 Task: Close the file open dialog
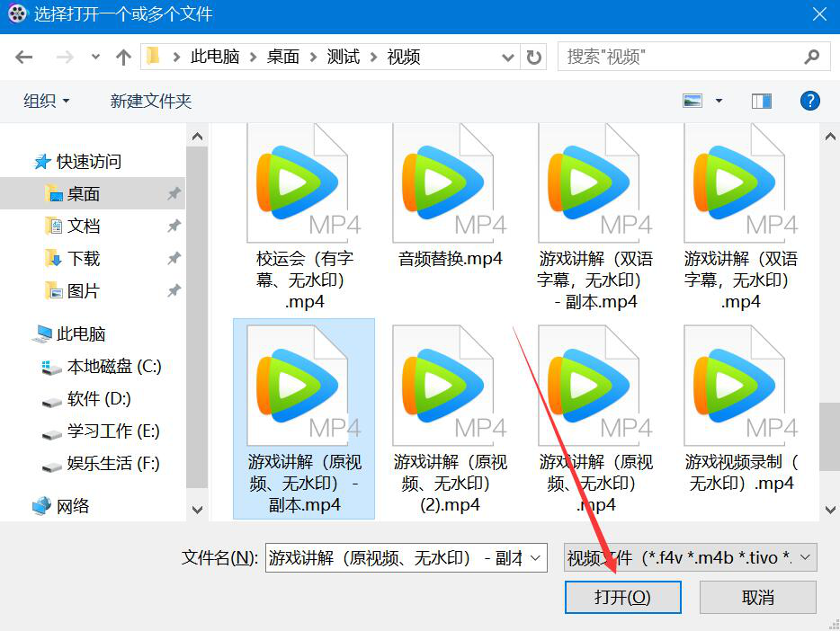819,13
